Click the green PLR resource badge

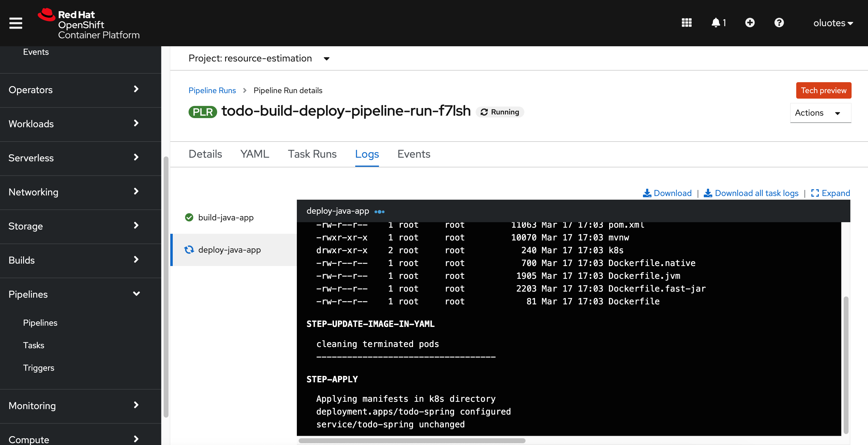(203, 112)
